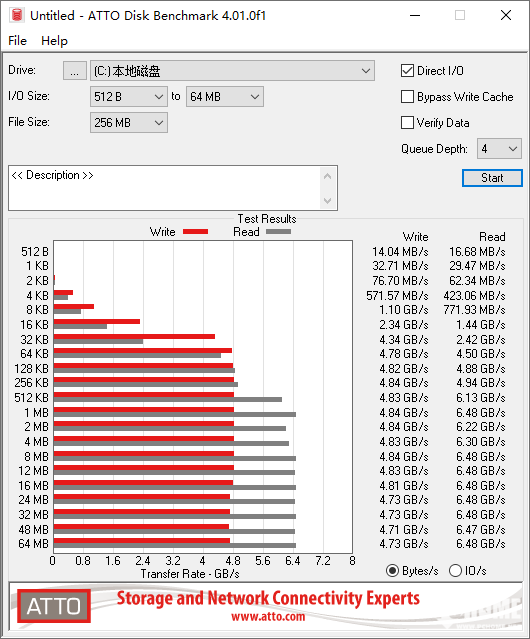Image resolution: width=530 pixels, height=639 pixels.
Task: Open the Queue Depth dropdown
Action: pyautogui.click(x=499, y=149)
